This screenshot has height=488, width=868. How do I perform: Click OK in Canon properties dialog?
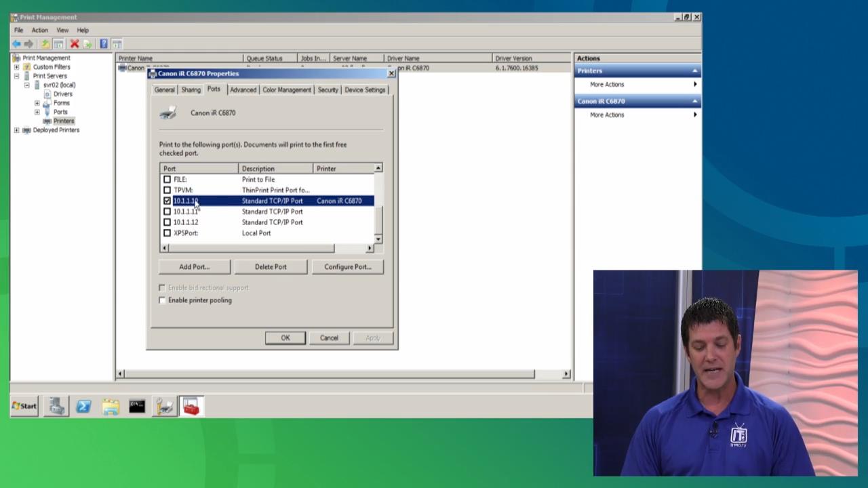tap(285, 338)
